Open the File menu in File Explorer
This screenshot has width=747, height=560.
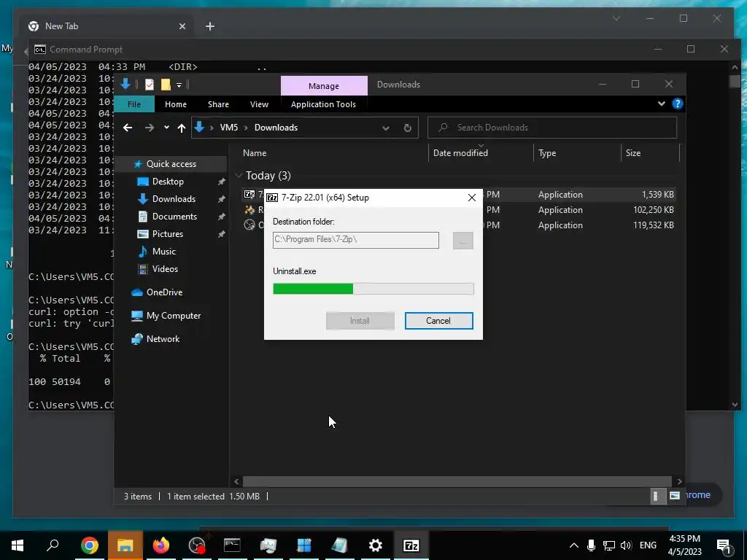(x=134, y=104)
